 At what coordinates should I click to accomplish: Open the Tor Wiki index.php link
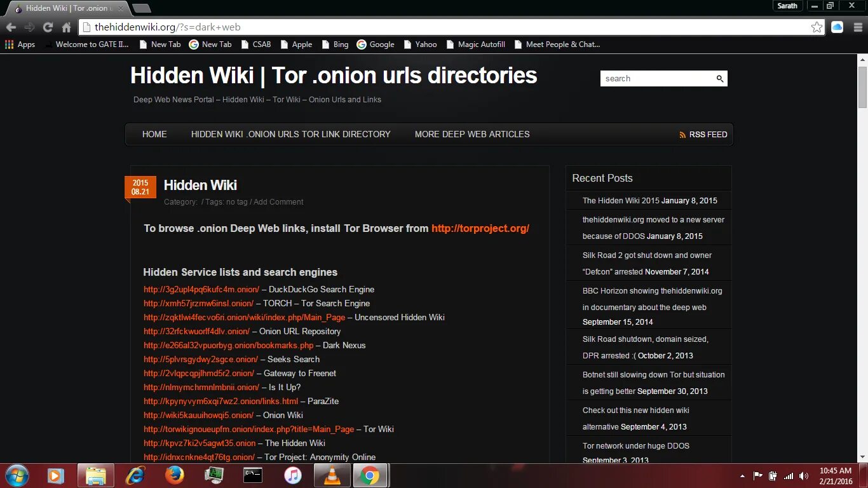click(249, 430)
